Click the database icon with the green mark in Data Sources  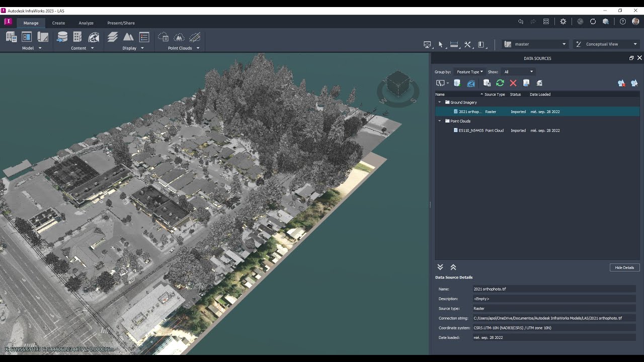[457, 83]
